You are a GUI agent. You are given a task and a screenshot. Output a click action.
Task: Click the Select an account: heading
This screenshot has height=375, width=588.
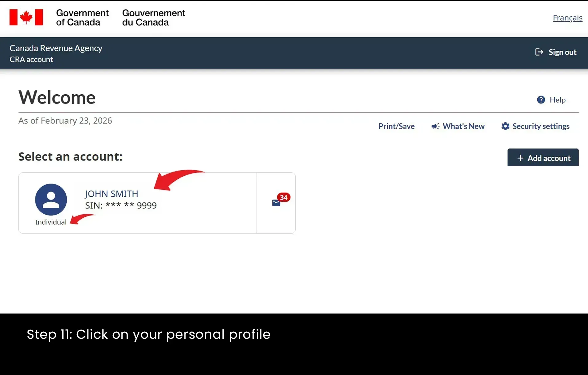coord(70,156)
